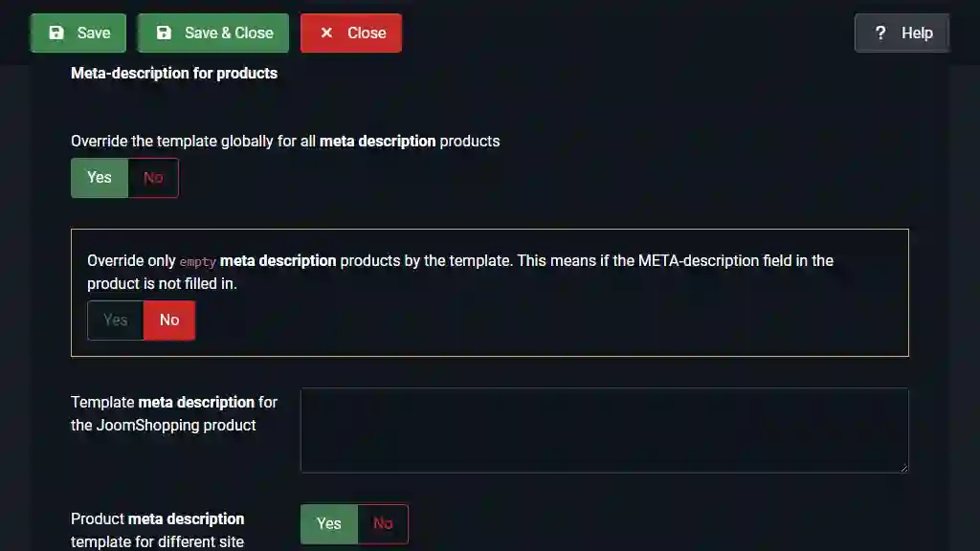Close the configuration without saving
Screen dimensions: 980x551
[x=350, y=33]
